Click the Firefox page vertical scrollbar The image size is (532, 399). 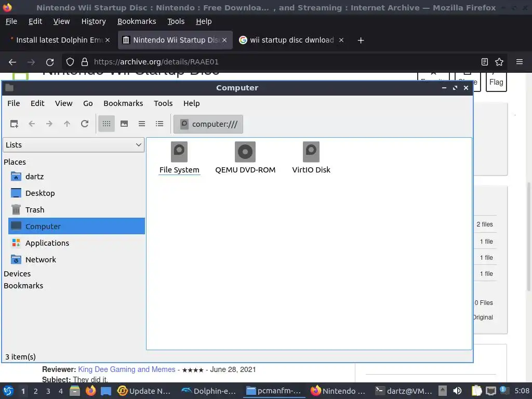pos(528,237)
